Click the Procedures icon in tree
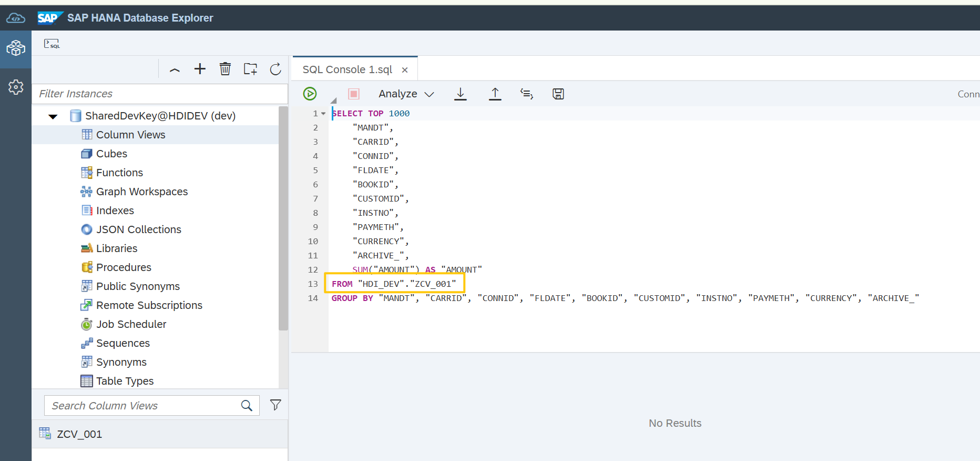 point(87,267)
